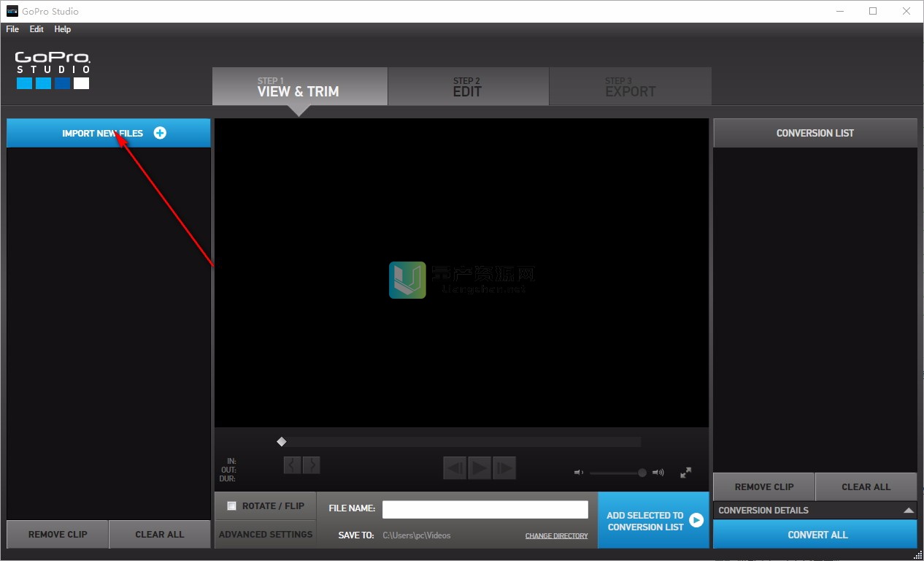Open the File menu
Viewport: 924px width, 561px height.
point(12,29)
